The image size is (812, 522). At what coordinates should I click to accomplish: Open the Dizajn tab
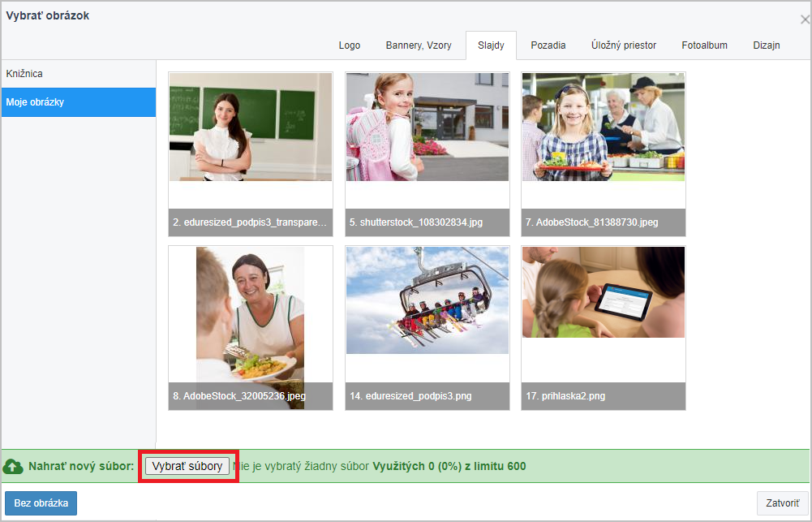pyautogui.click(x=767, y=45)
